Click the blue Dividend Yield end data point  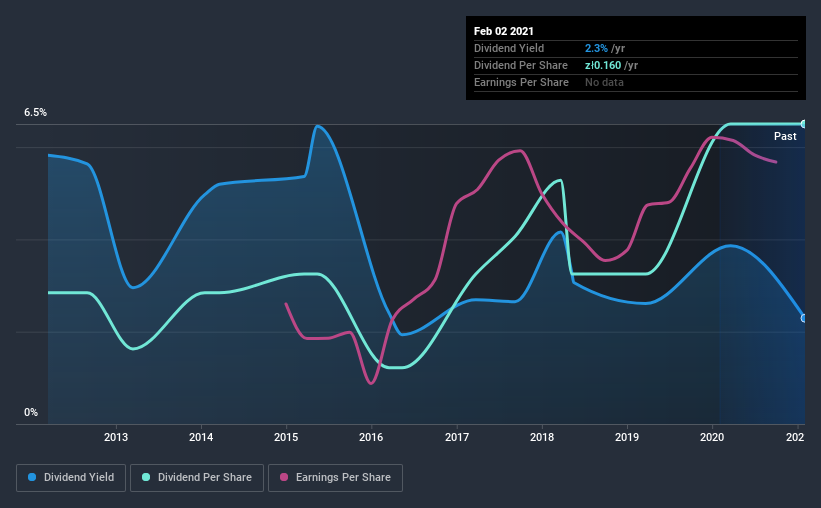tap(803, 318)
